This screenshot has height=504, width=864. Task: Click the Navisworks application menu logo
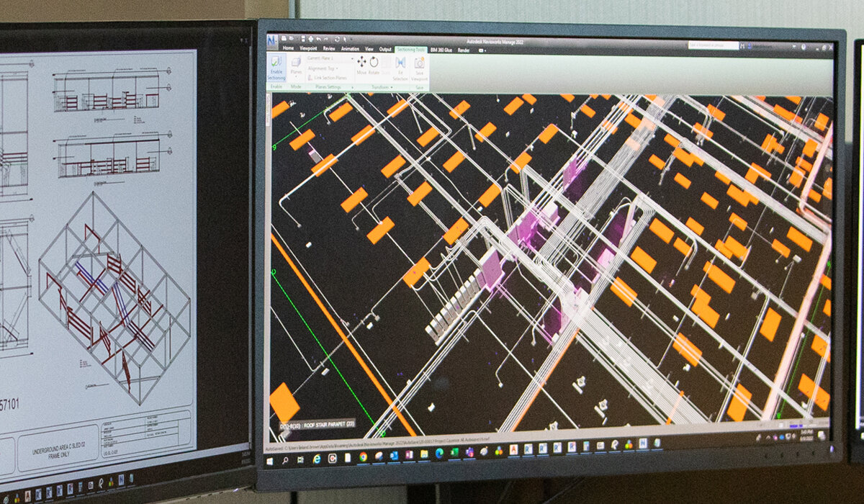[272, 42]
